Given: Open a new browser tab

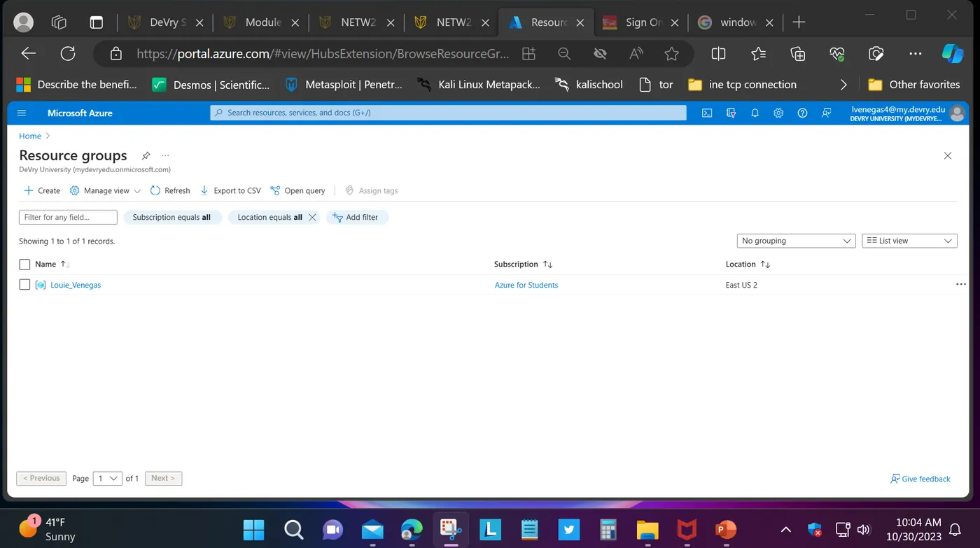Looking at the screenshot, I should tap(799, 22).
